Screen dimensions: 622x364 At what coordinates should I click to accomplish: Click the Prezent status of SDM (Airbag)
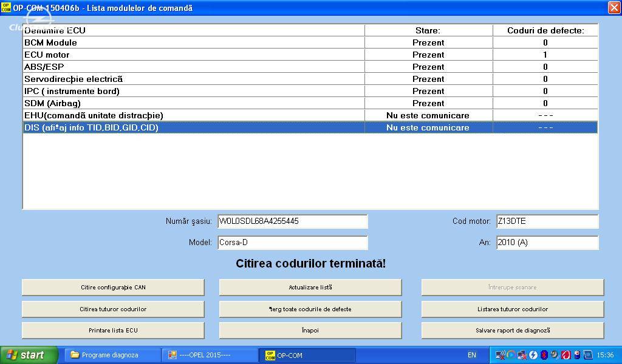(x=428, y=103)
